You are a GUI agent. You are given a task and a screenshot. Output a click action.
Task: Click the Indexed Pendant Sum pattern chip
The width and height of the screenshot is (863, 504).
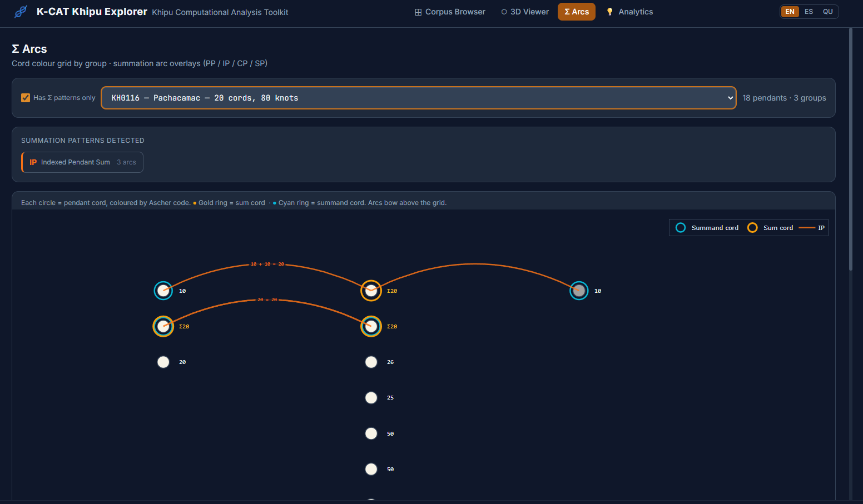tap(82, 162)
